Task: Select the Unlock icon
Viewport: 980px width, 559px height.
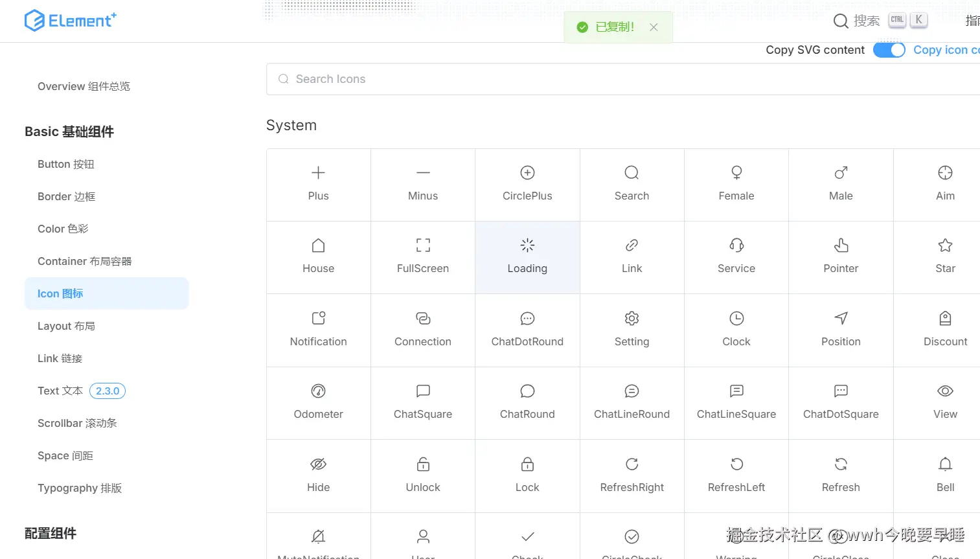Action: (x=423, y=476)
